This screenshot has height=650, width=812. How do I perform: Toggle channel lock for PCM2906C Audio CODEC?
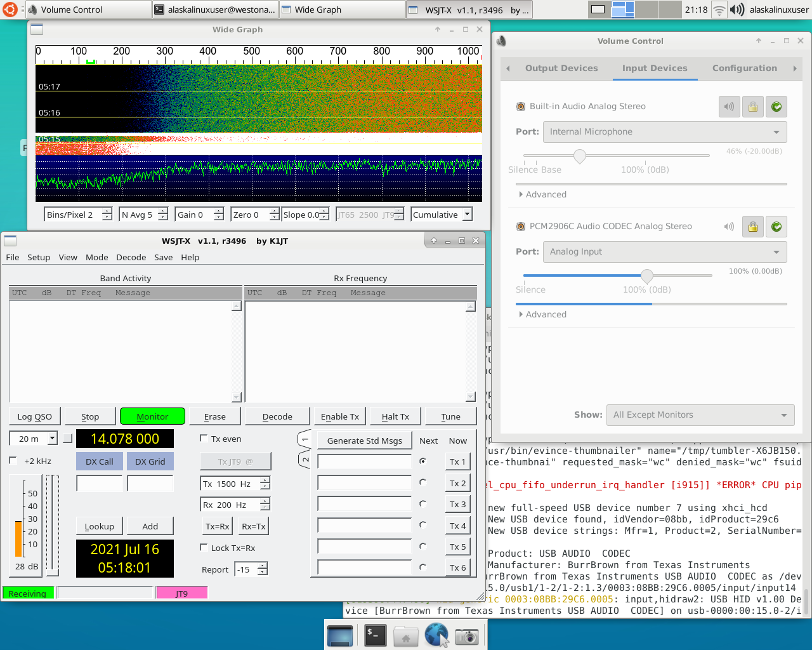752,227
